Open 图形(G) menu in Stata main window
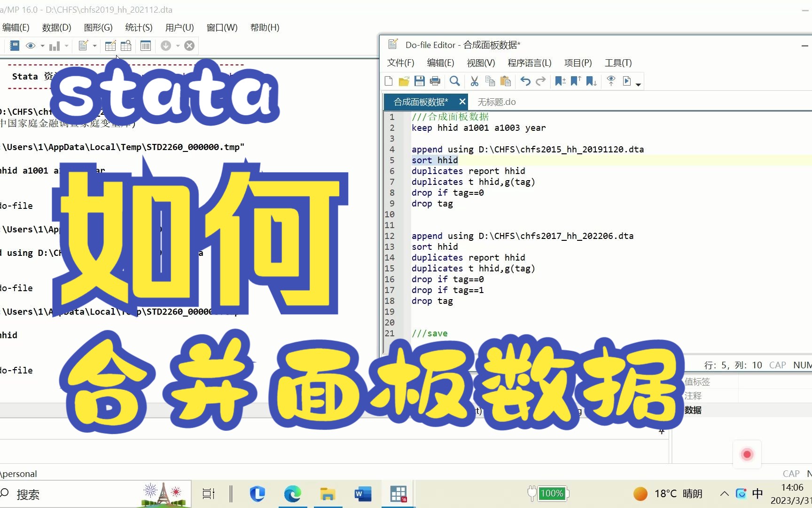The height and width of the screenshot is (508, 812). 98,27
